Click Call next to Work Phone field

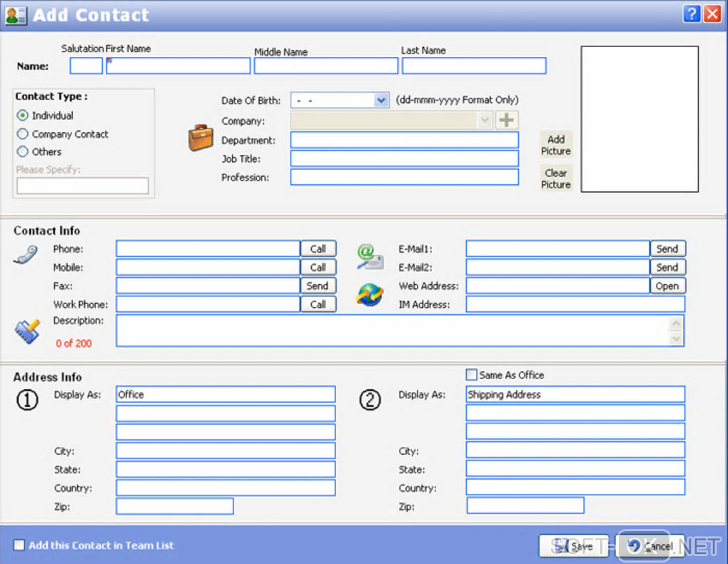click(318, 304)
